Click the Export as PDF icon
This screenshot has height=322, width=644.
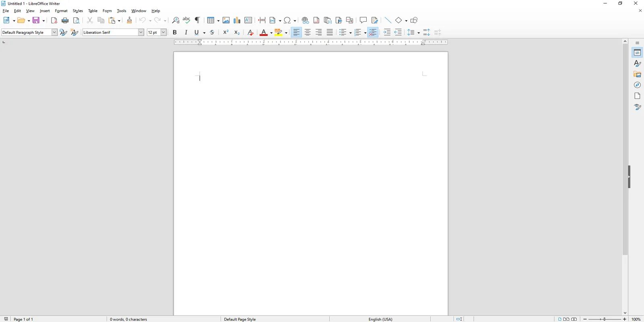(54, 21)
